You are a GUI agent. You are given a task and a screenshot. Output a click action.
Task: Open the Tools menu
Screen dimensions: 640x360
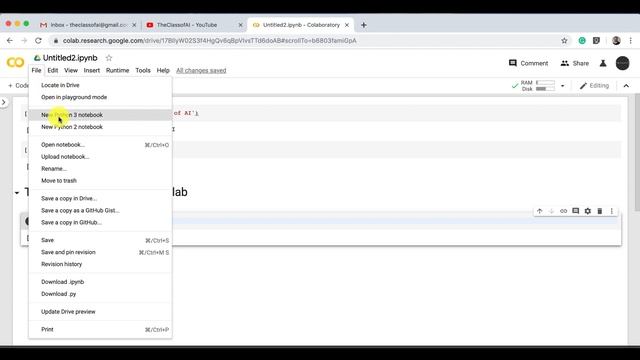pyautogui.click(x=143, y=70)
